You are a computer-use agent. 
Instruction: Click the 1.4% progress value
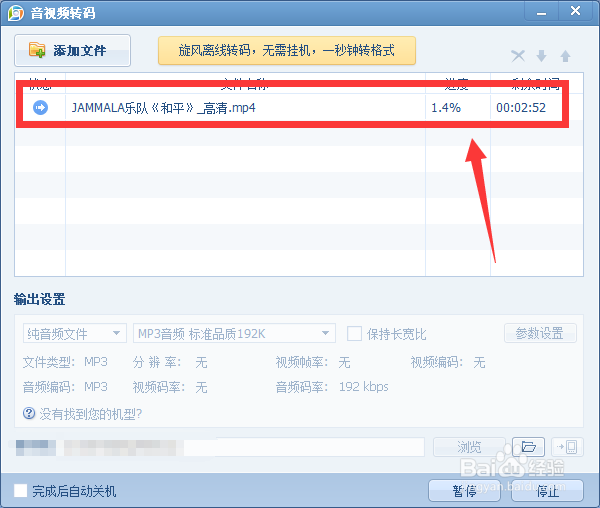(446, 108)
